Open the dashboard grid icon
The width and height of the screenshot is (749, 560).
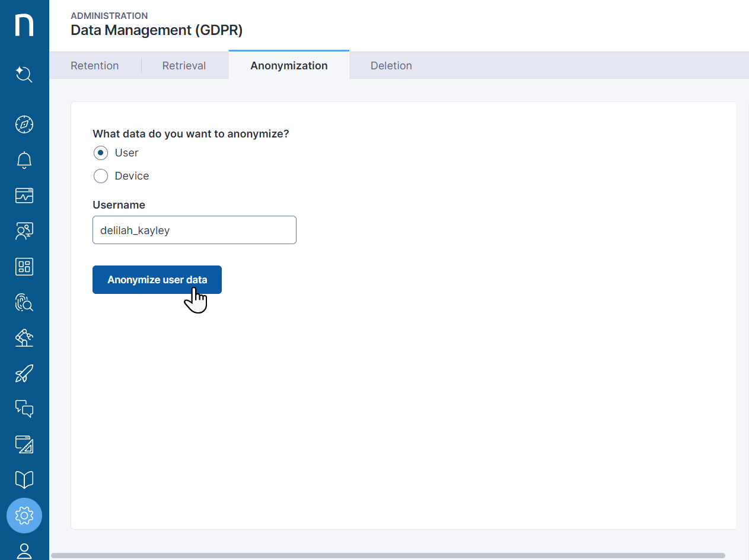coord(24,267)
